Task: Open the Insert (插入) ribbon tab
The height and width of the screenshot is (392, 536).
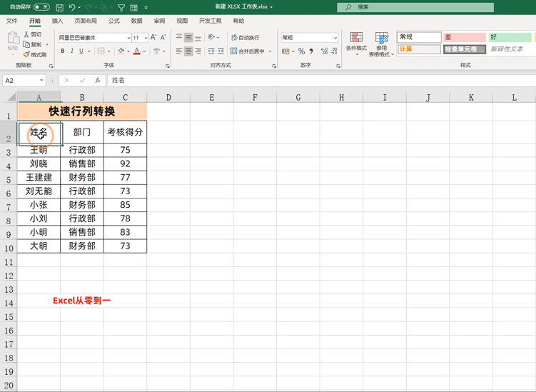Action: (58, 21)
